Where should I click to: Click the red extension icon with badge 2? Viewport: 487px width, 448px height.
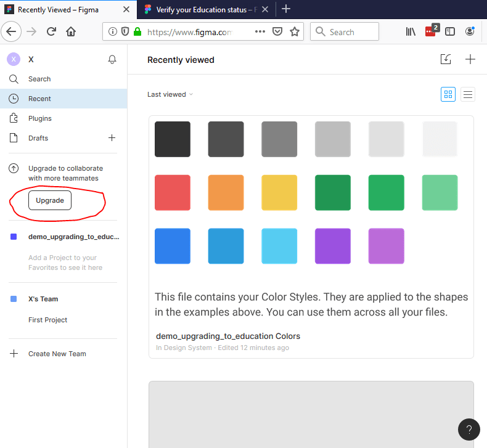[432, 30]
